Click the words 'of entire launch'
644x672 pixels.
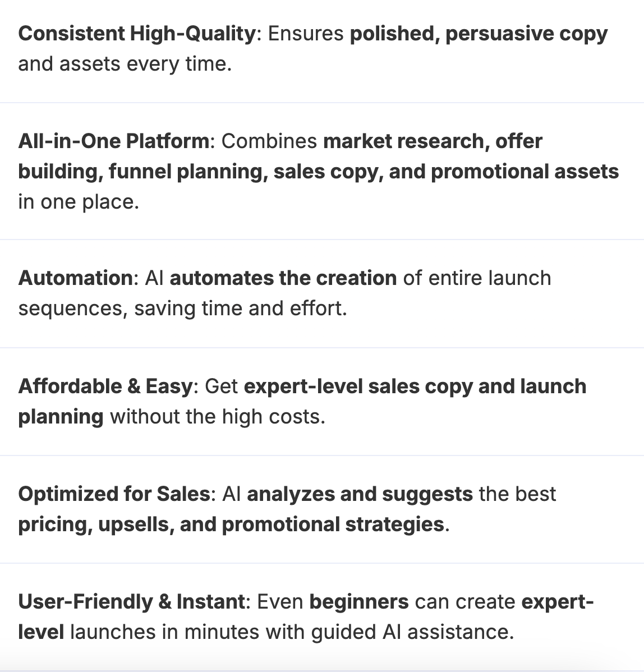point(477,278)
